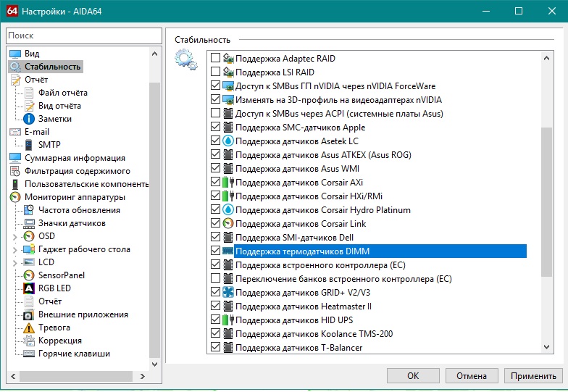Enable the Поддержка Adaptec RAID checkbox
Viewport: 568px width, 392px height.
tap(215, 59)
